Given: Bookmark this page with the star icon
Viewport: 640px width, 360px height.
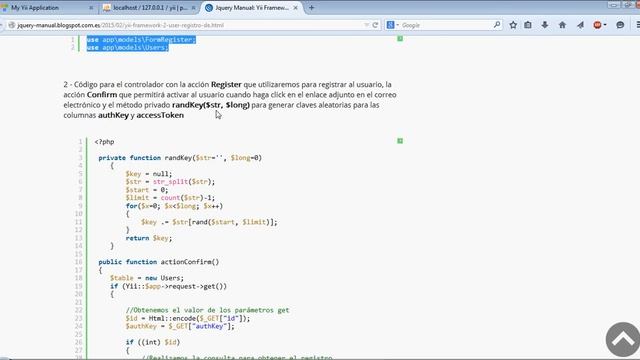Looking at the screenshot, I should point(513,25).
